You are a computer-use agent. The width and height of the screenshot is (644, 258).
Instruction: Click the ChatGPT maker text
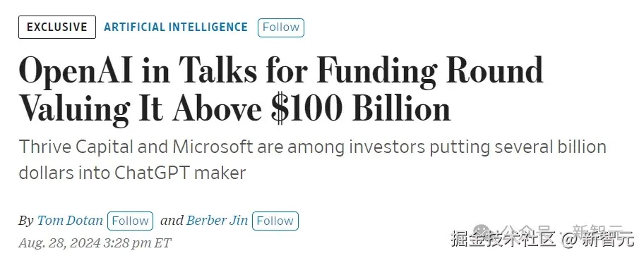click(180, 173)
